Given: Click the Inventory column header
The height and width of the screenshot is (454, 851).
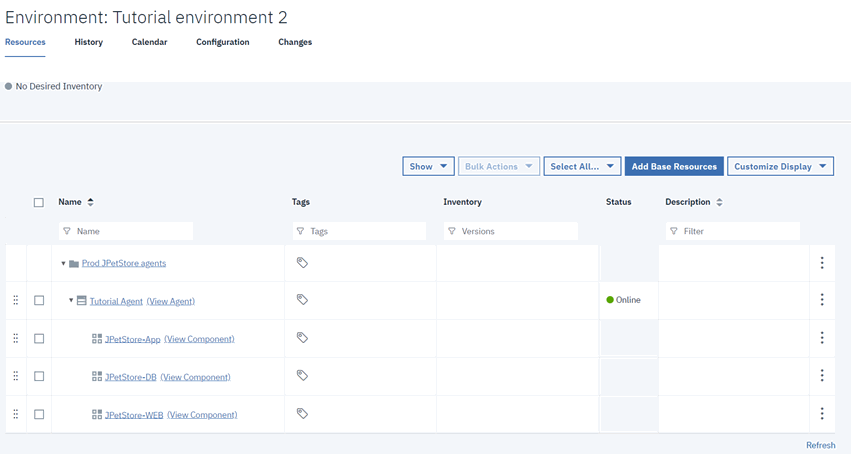Looking at the screenshot, I should click(462, 202).
